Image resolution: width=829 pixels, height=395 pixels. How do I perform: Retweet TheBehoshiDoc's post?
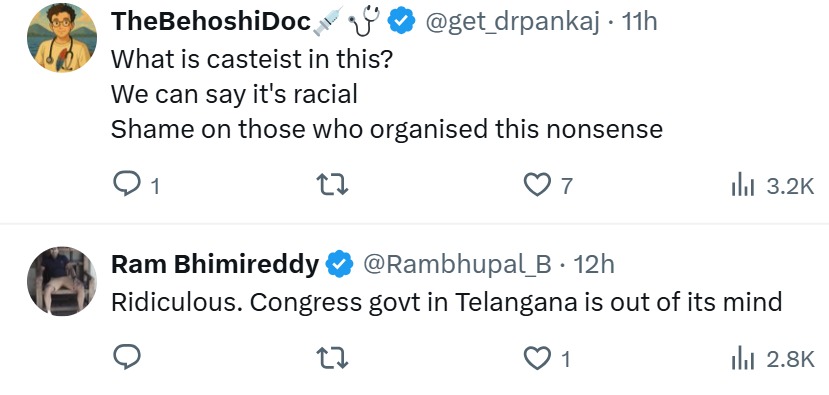pos(331,186)
